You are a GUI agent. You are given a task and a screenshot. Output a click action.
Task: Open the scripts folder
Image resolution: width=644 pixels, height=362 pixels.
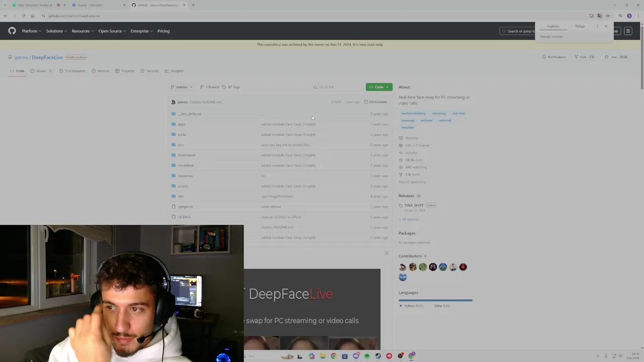[x=183, y=186]
